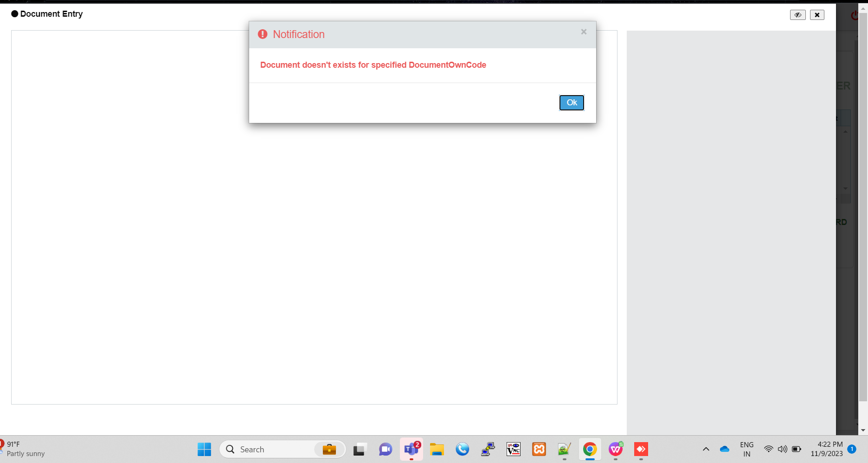Screen dimensions: 868x463
Task: Open the Chat app on the taskbar
Action: (x=386, y=449)
